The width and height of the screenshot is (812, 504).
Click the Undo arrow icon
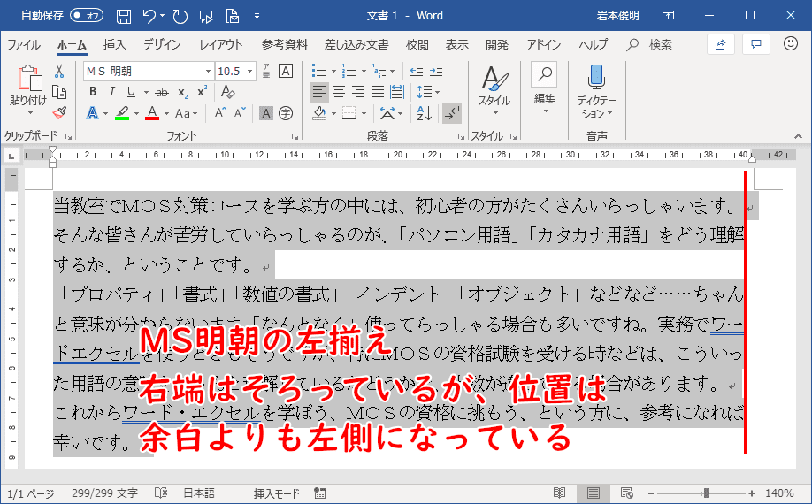coord(149,16)
